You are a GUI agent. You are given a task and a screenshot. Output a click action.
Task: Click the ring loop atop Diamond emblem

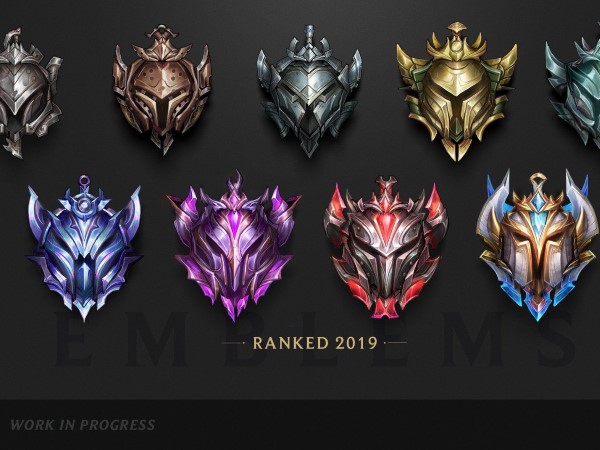tap(84, 180)
